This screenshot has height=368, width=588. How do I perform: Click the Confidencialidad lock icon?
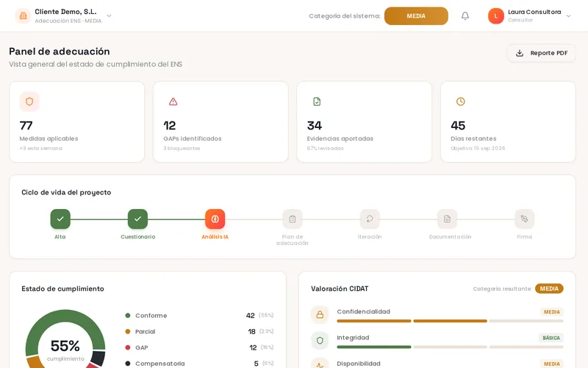click(320, 315)
